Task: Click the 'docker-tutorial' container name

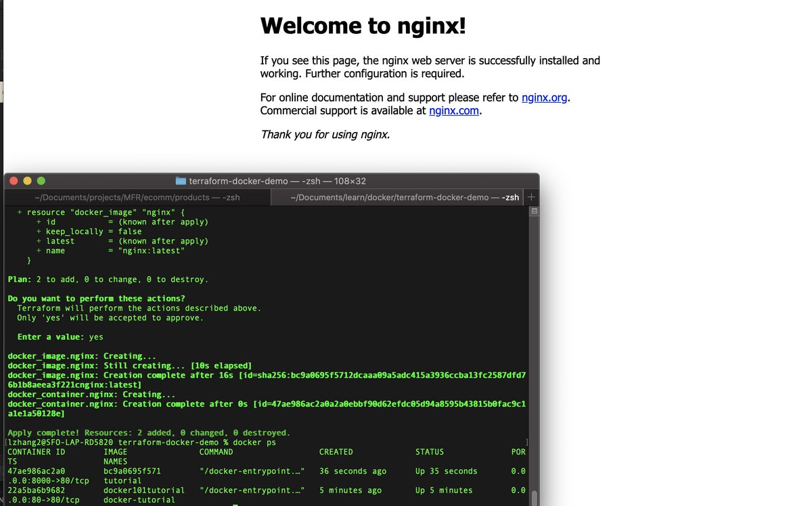Action: click(x=139, y=500)
